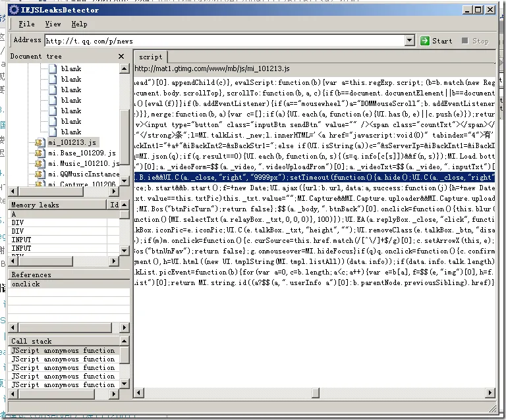506x420 pixels.
Task: Select first JScript anonymous function call stack entry
Action: coord(63,351)
